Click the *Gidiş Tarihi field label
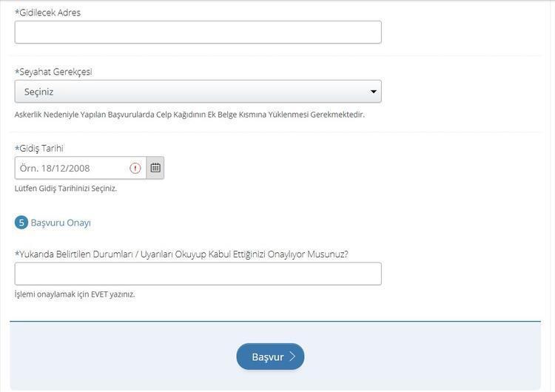Image resolution: width=555 pixels, height=392 pixels. 39,148
